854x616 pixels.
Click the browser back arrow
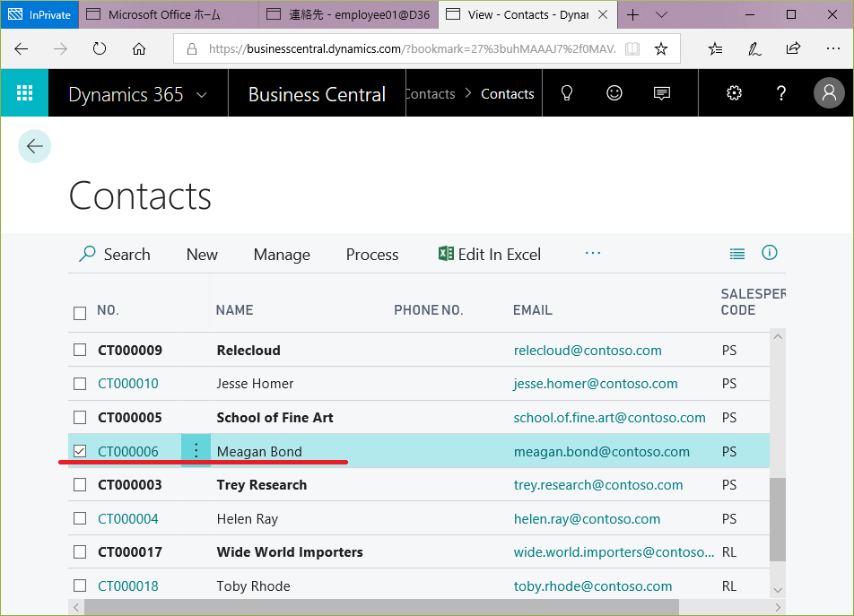(22, 49)
